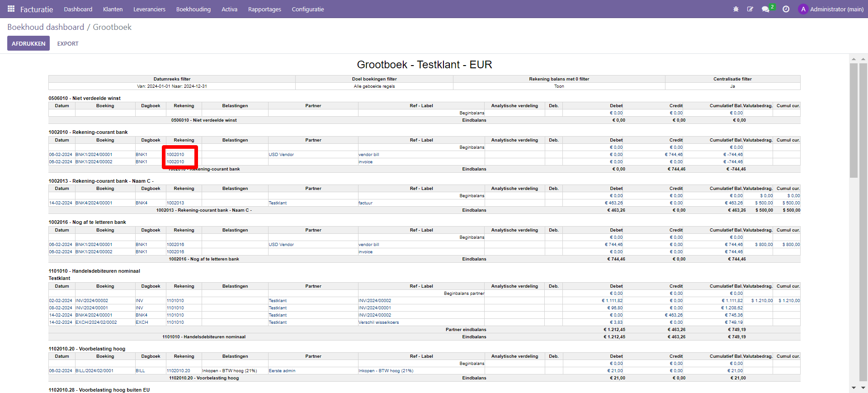The height and width of the screenshot is (393, 868).
Task: Open the EXCH/2024/02/0002 entry
Action: pyautogui.click(x=96, y=322)
